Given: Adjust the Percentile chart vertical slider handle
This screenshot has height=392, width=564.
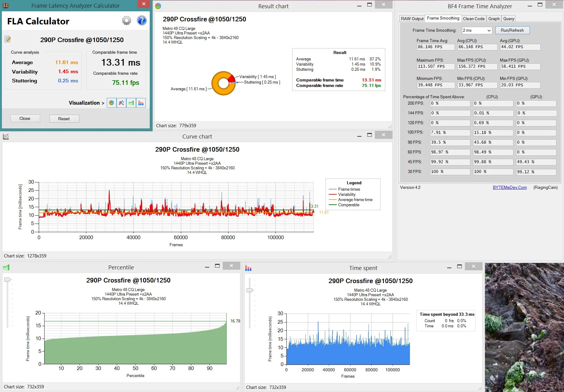Looking at the screenshot, I should coord(8,279).
